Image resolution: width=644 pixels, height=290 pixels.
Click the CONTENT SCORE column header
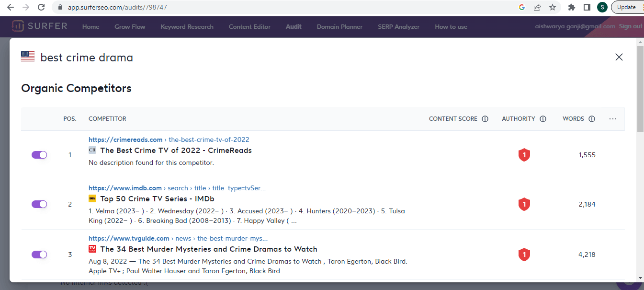coord(453,119)
